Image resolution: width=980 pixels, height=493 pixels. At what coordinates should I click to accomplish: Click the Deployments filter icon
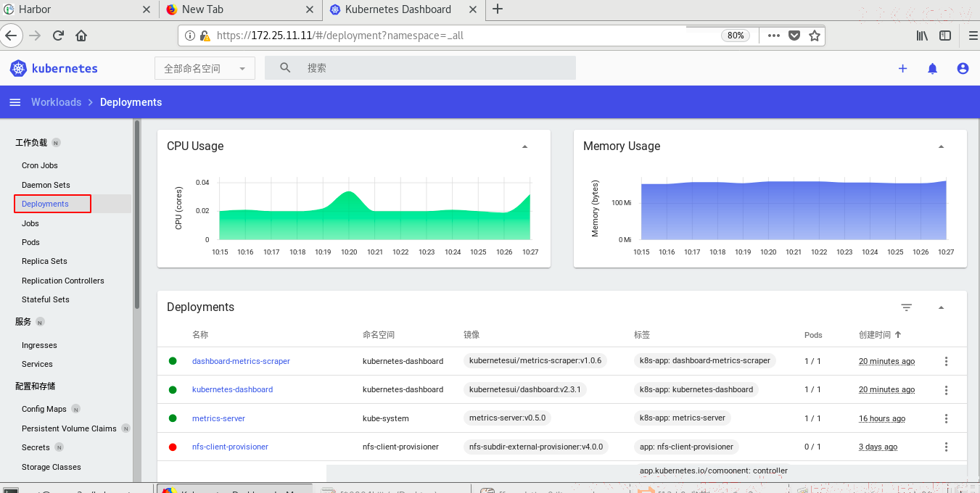pos(906,307)
